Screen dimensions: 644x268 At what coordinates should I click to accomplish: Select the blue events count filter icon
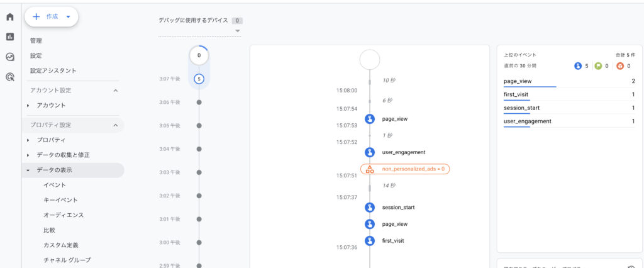click(x=579, y=65)
